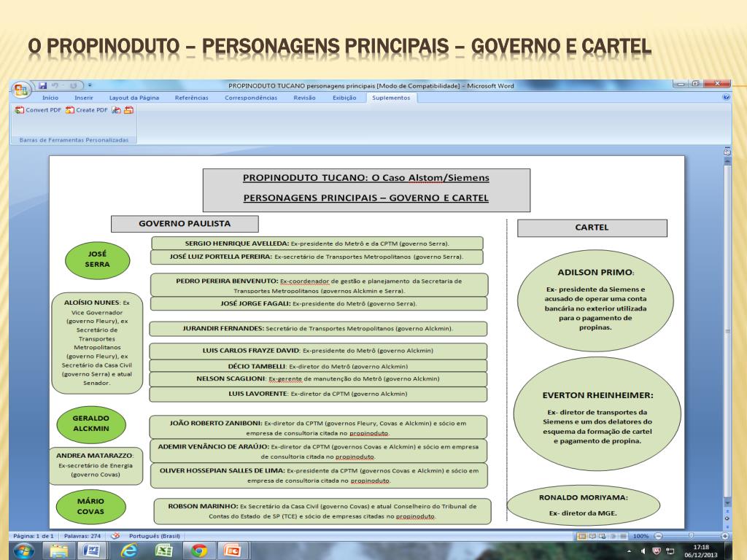The image size is (747, 560).
Task: Click the Word taskbar icon
Action: [x=93, y=551]
